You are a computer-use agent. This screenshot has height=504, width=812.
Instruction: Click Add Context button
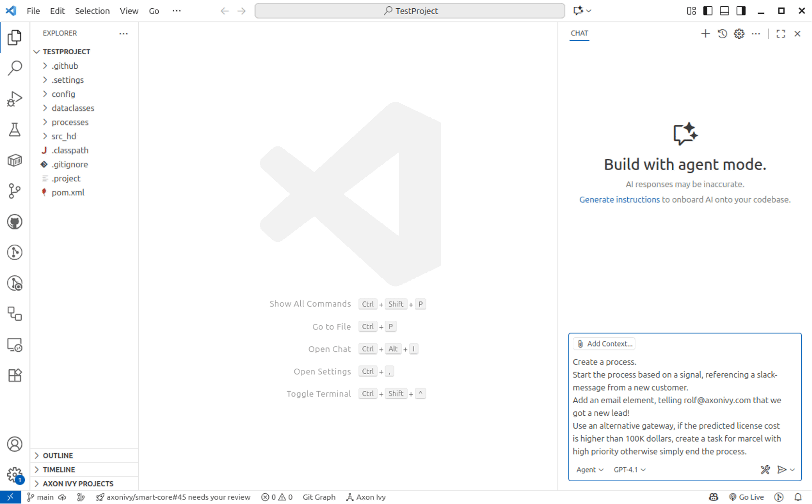[x=604, y=344]
